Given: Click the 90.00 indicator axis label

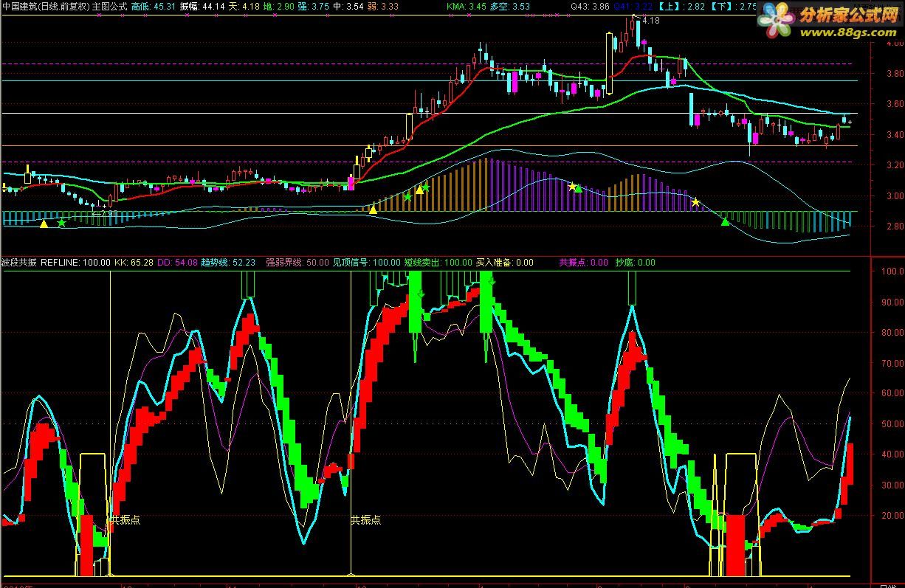Looking at the screenshot, I should (892, 302).
